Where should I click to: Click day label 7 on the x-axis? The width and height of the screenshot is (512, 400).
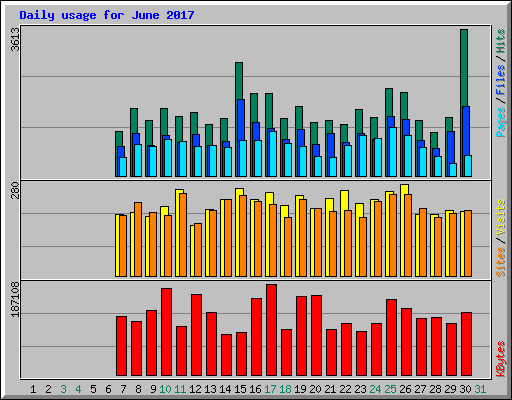tap(123, 389)
